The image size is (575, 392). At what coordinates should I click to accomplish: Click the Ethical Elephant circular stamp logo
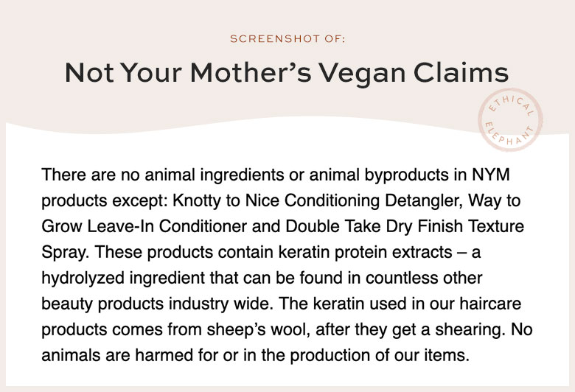coord(510,119)
